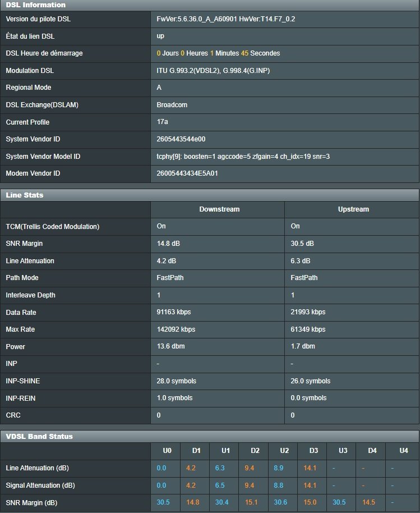420x513 pixels.
Task: Click the DSL uptime value row
Action: pyautogui.click(x=218, y=53)
